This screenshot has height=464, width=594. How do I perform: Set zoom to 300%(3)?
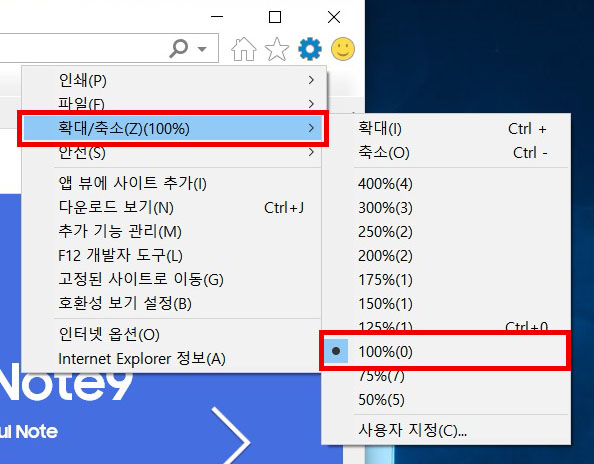(x=446, y=208)
